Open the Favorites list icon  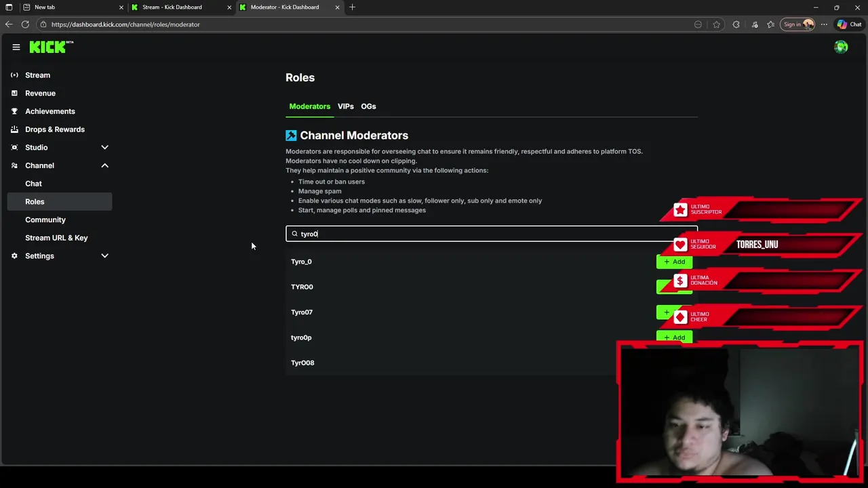(771, 24)
